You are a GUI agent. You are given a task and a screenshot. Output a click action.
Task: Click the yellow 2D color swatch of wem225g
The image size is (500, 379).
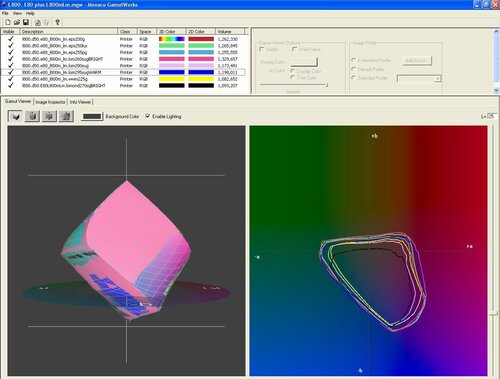pos(201,79)
